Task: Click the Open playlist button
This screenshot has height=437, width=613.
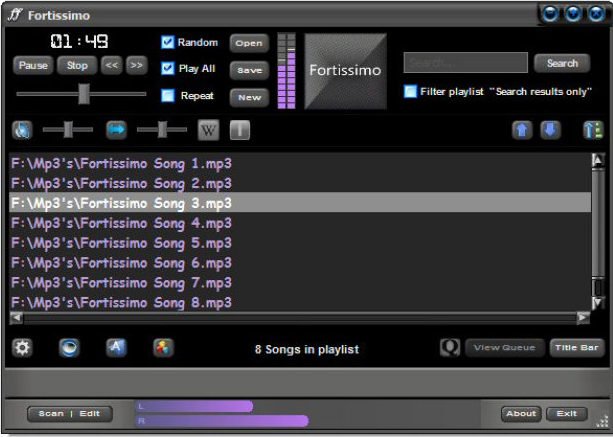Action: (249, 43)
